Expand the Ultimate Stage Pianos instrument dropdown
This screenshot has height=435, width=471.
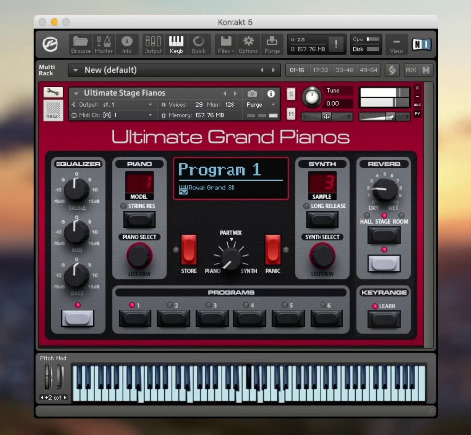pyautogui.click(x=76, y=93)
